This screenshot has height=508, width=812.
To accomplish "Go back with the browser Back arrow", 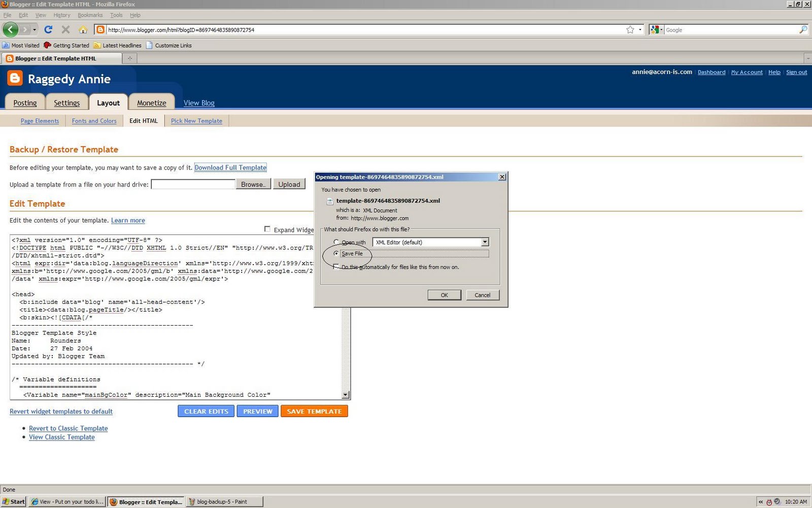I will pyautogui.click(x=11, y=29).
